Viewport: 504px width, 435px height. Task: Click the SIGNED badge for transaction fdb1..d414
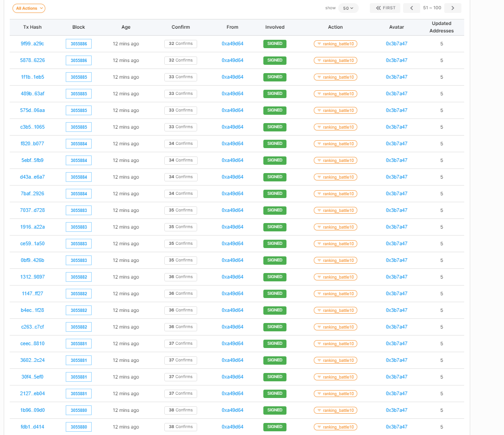pos(275,427)
